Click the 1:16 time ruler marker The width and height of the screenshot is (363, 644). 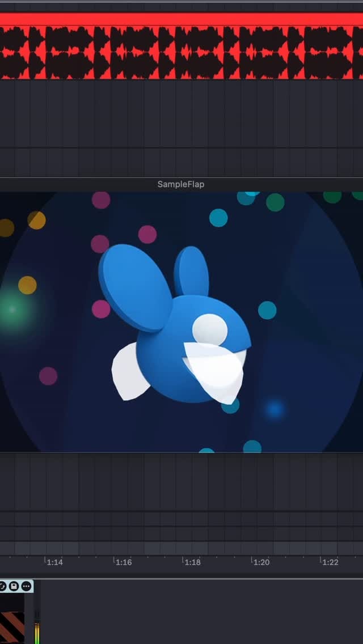point(123,562)
